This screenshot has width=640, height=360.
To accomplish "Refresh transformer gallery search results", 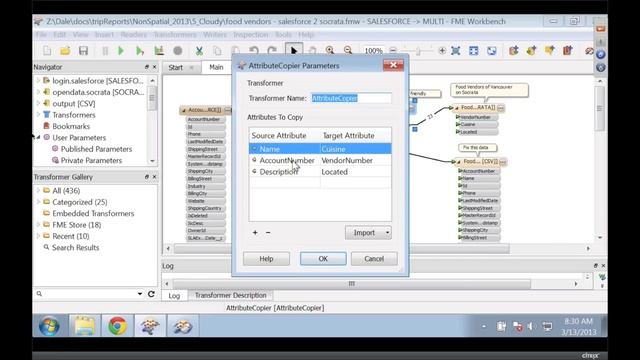I will (x=151, y=293).
